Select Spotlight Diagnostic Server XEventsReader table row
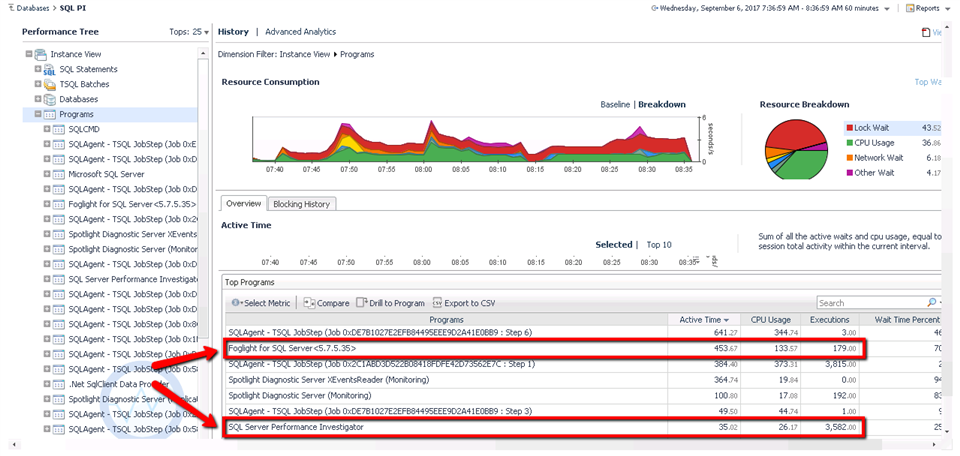The height and width of the screenshot is (456, 960). (583, 380)
